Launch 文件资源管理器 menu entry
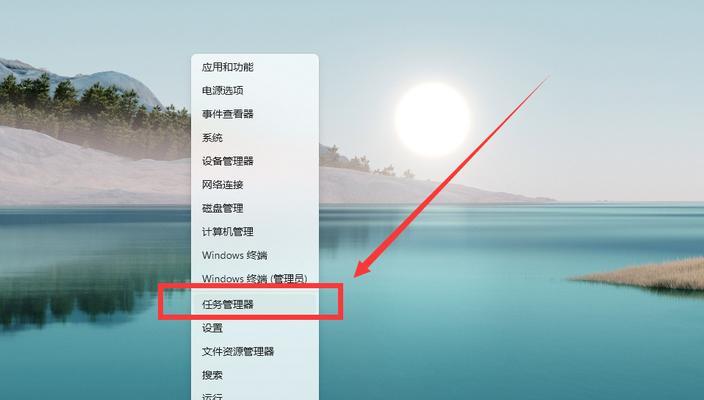Image resolution: width=704 pixels, height=400 pixels. tap(255, 352)
